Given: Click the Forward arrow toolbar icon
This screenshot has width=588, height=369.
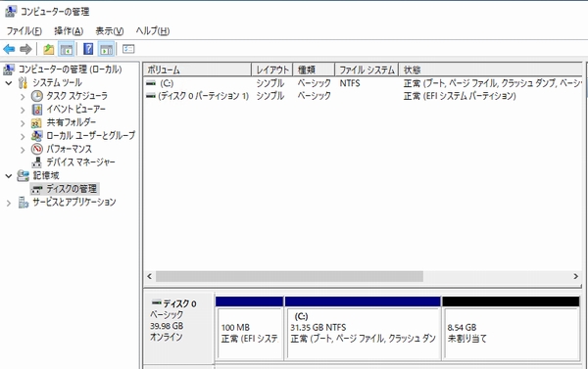Looking at the screenshot, I should (x=25, y=49).
